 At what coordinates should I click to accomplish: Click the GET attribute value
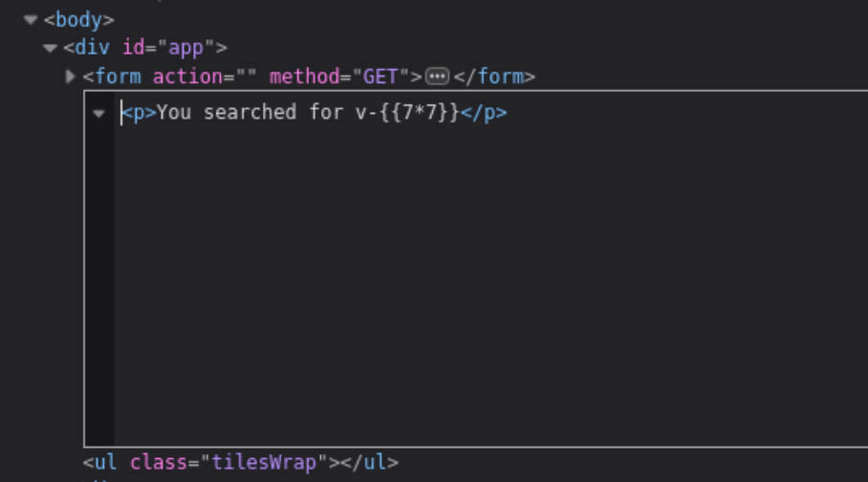380,77
